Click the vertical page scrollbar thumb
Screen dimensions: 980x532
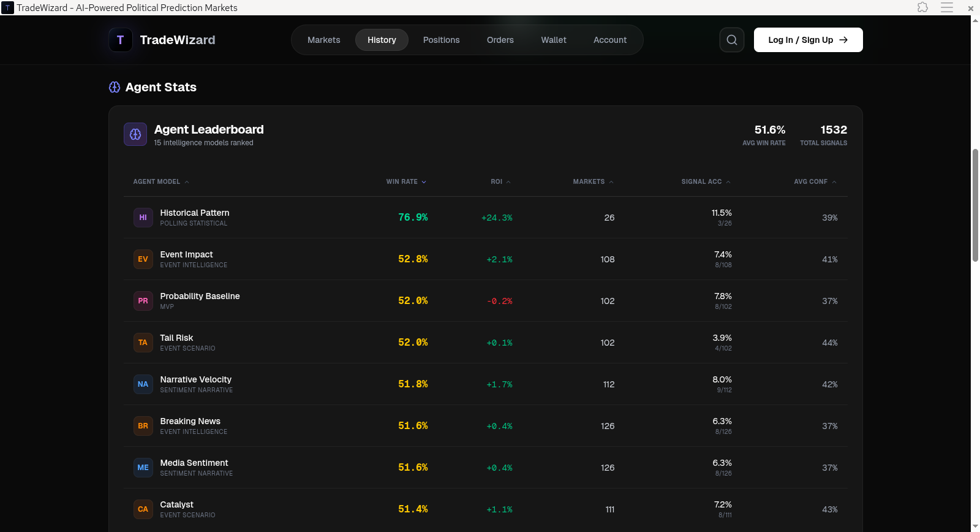pos(975,205)
